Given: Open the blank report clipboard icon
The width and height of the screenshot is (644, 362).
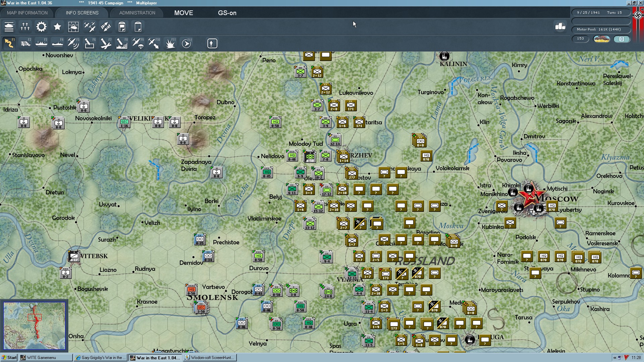Looking at the screenshot, I should click(x=138, y=26).
